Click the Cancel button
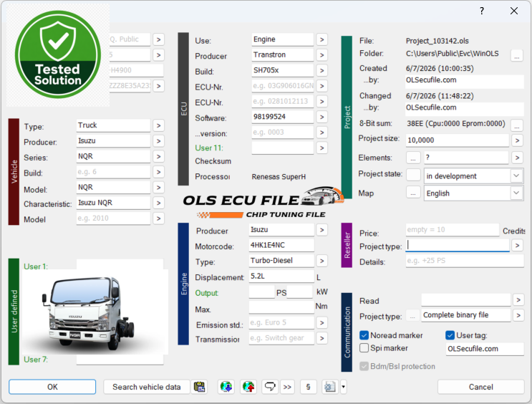 pyautogui.click(x=480, y=387)
